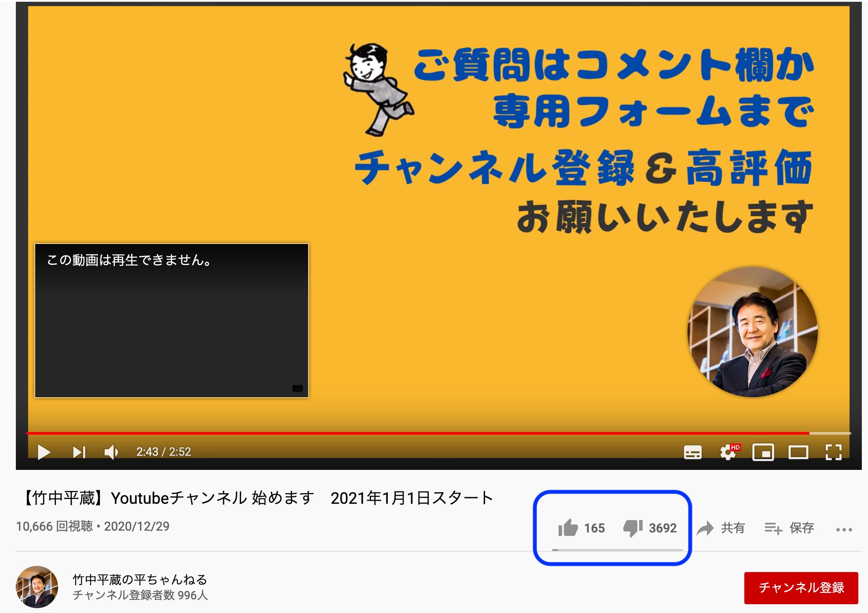The height and width of the screenshot is (613, 868).
Task: Click the 共有 share button
Action: click(x=721, y=528)
